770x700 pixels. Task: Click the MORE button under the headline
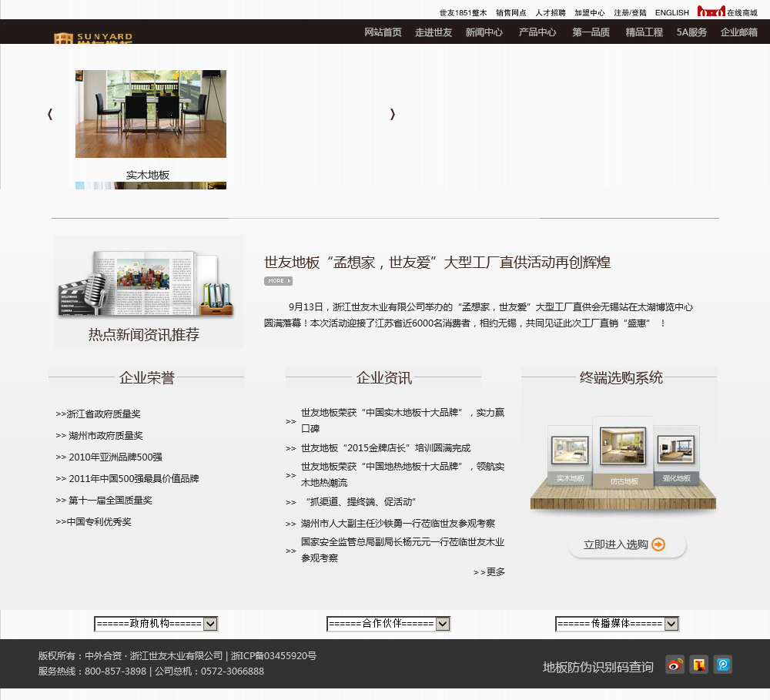[279, 281]
